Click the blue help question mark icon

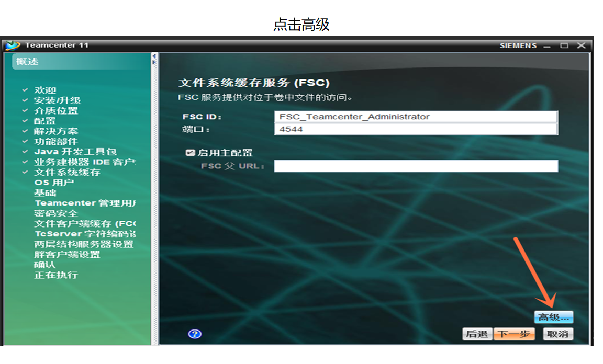point(195,334)
